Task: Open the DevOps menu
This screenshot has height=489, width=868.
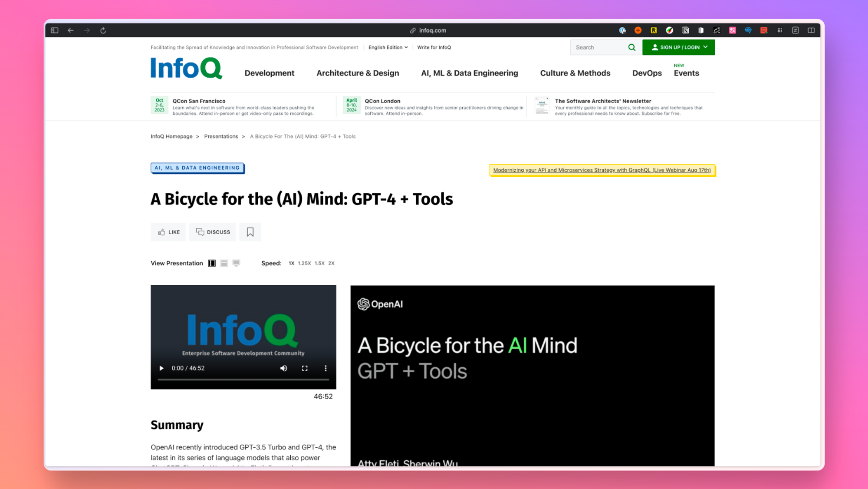Action: coord(647,73)
